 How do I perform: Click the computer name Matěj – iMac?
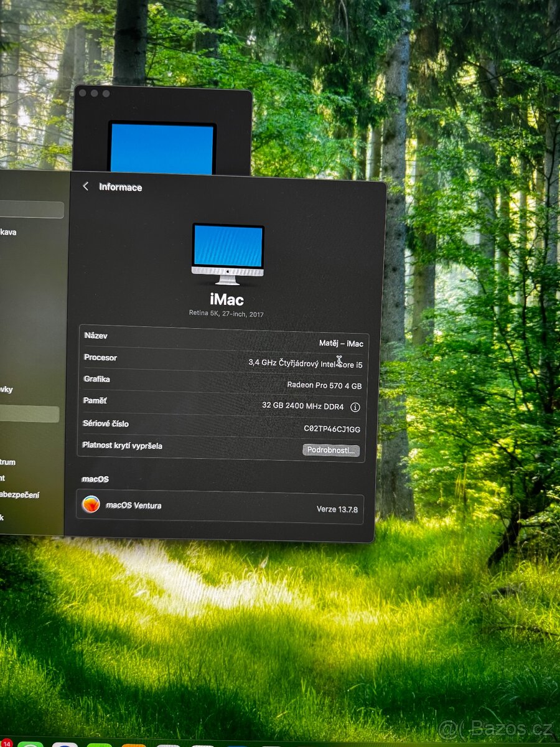click(341, 343)
